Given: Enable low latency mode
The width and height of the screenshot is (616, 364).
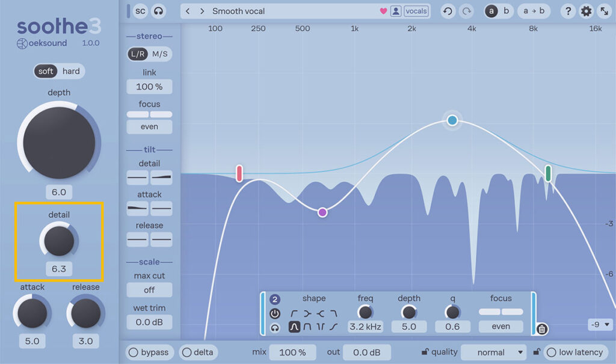Looking at the screenshot, I should pos(576,352).
